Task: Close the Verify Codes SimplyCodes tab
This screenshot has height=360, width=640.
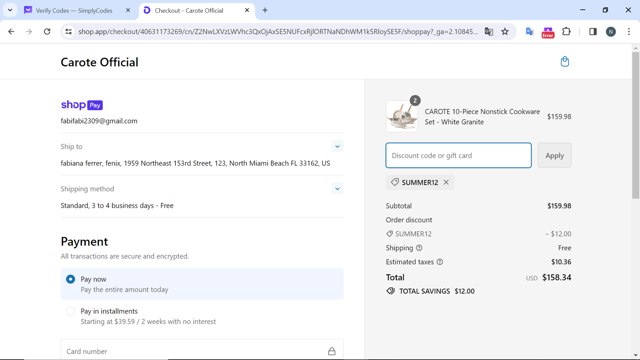Action: coord(128,10)
